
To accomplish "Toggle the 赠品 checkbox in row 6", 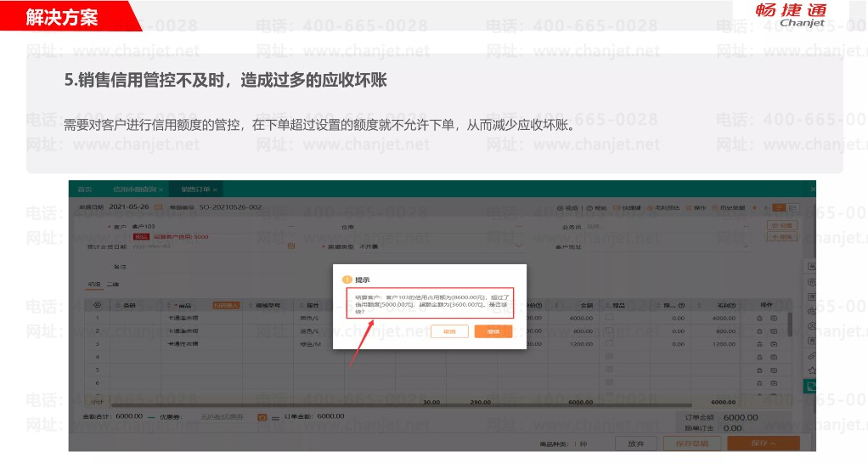I will pos(609,382).
